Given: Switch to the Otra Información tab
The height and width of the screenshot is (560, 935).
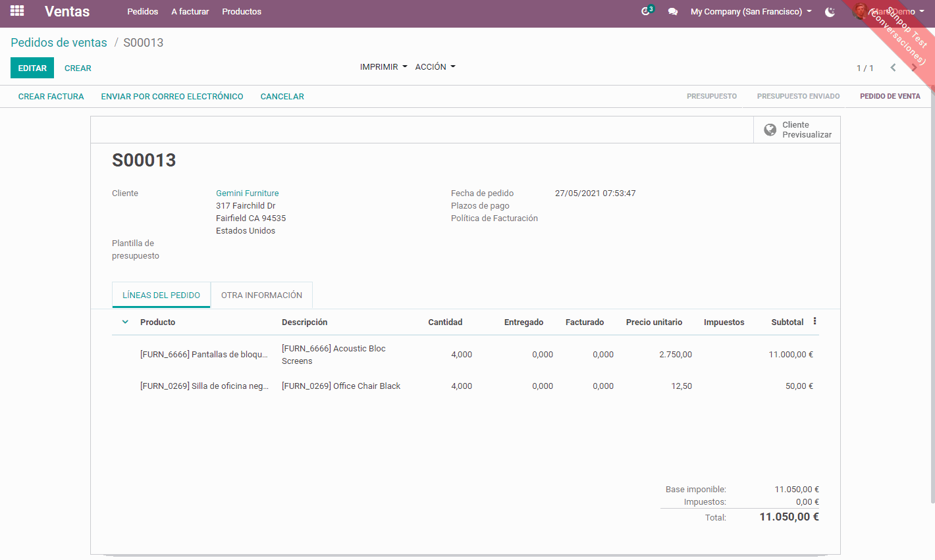Looking at the screenshot, I should (x=261, y=295).
